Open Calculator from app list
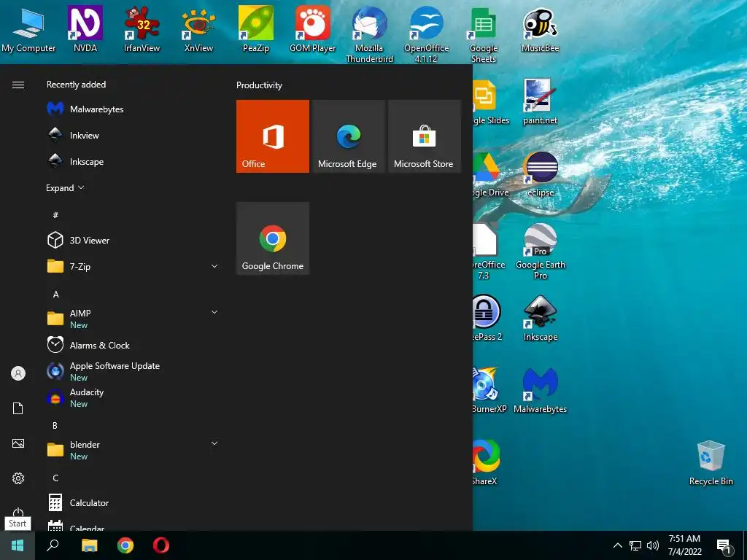 pyautogui.click(x=133, y=503)
